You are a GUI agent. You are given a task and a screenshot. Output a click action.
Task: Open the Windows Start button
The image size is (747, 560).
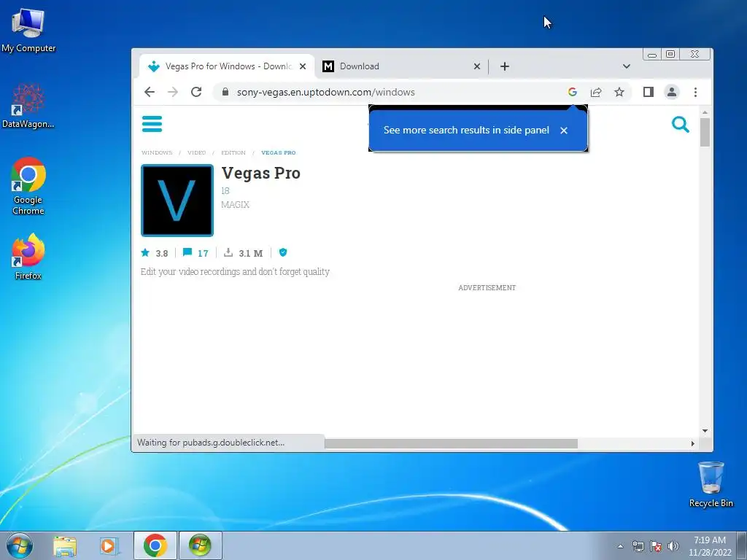tap(20, 545)
